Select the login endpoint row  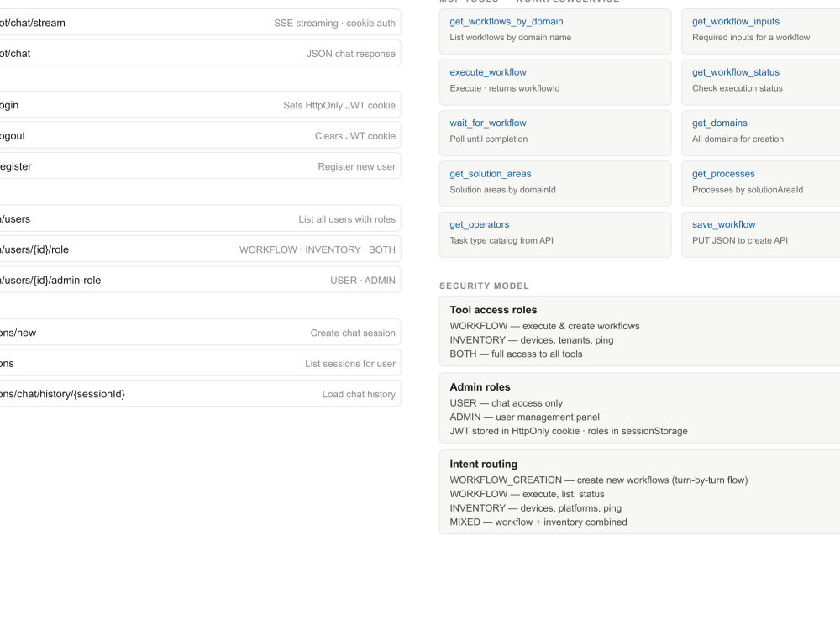pos(200,105)
